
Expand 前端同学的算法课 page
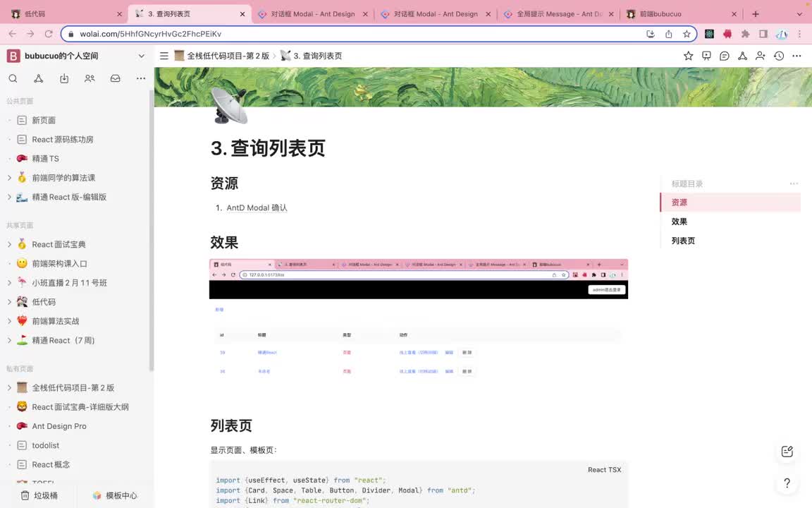click(9, 177)
